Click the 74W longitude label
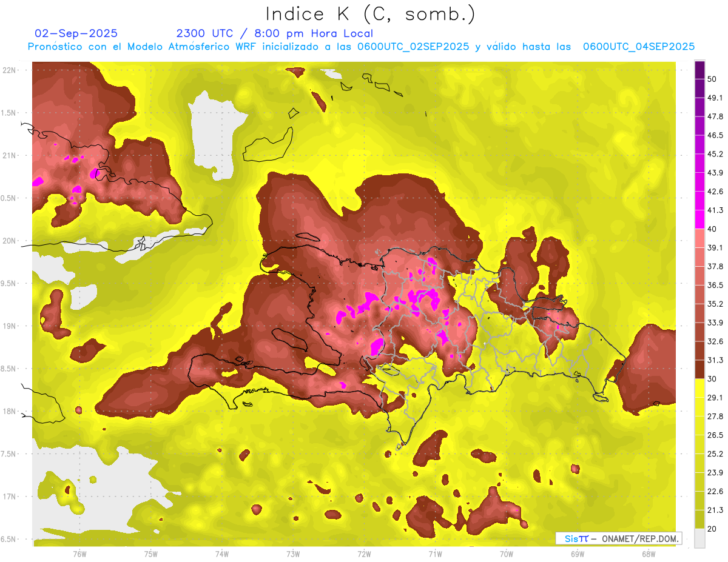 click(x=222, y=554)
